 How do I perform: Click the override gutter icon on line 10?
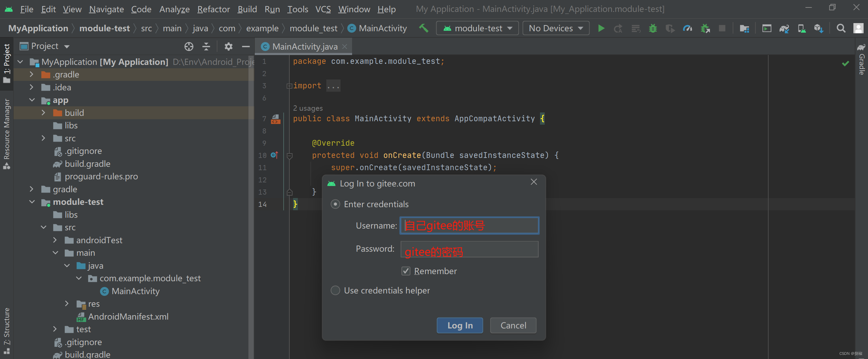pyautogui.click(x=274, y=155)
